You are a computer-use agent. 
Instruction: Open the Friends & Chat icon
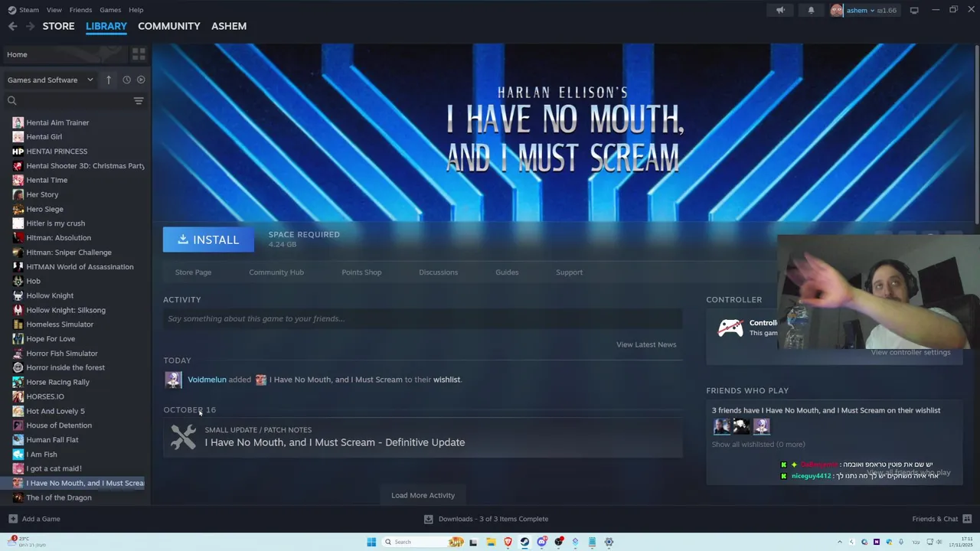(967, 519)
